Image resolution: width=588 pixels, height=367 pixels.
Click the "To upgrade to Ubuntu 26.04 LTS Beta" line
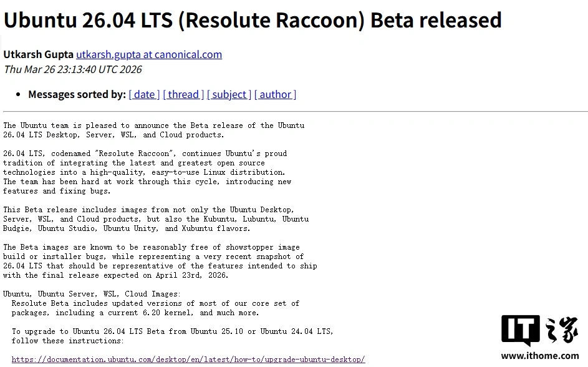click(x=172, y=331)
